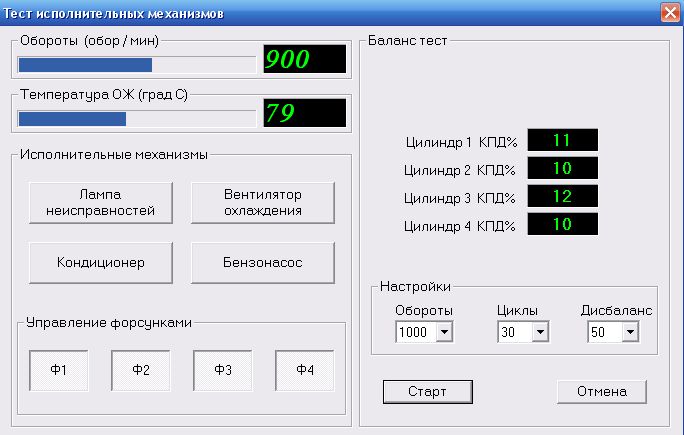
Task: Click the 79 temperature readout
Action: point(304,113)
